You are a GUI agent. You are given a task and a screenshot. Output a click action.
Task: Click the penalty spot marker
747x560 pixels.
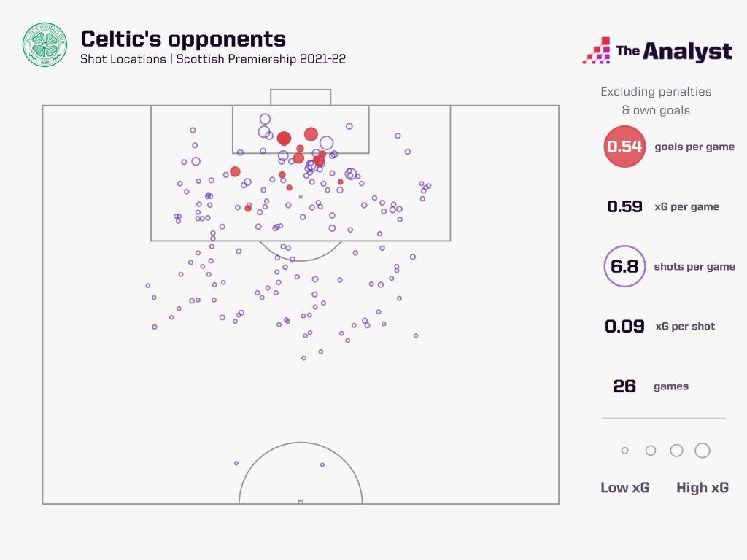[301, 197]
